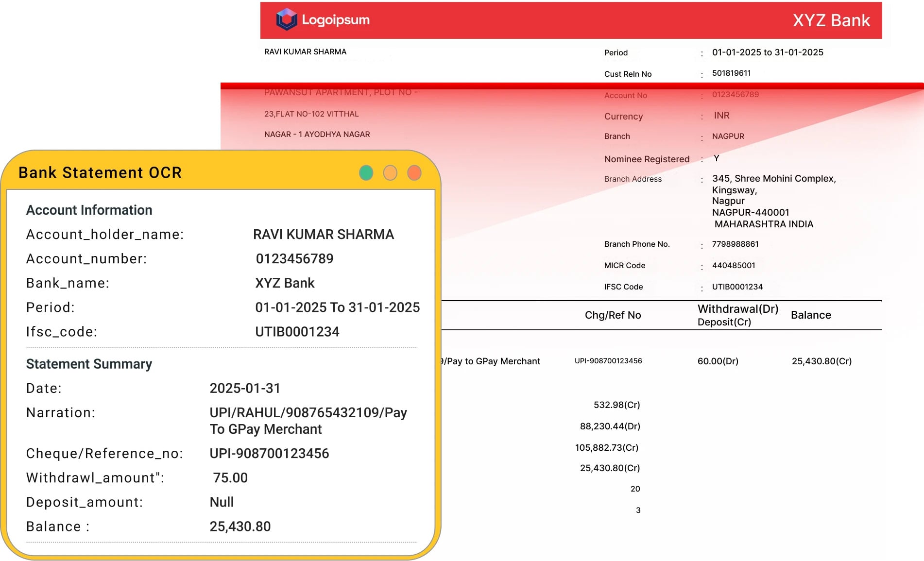Click the Nominee Registered label

click(647, 159)
